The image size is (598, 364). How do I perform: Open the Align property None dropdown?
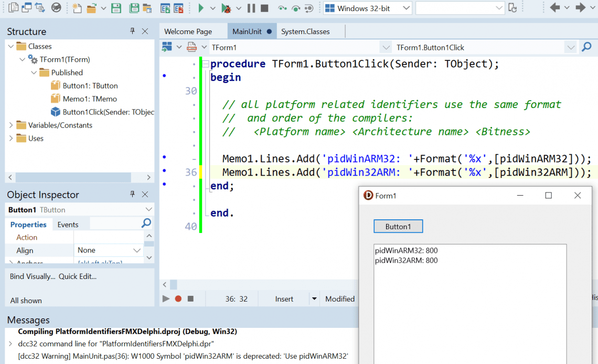(x=136, y=250)
